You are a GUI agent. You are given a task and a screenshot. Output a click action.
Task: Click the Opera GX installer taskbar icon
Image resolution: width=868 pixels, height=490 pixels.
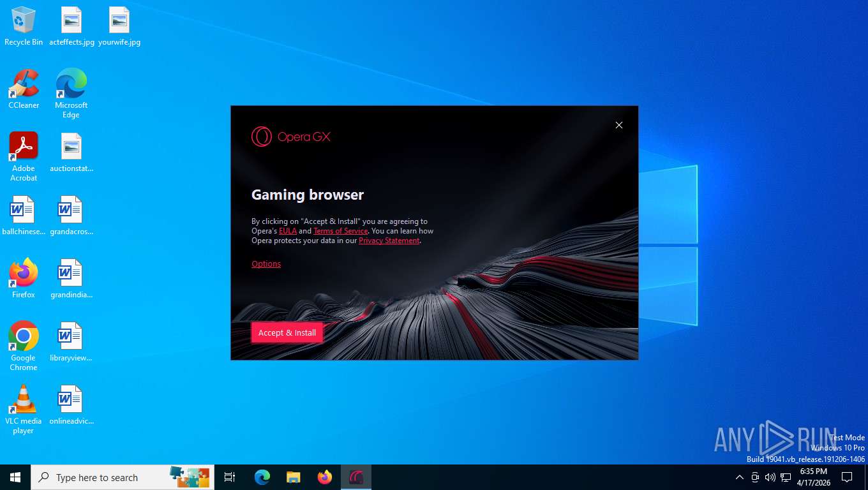356,477
